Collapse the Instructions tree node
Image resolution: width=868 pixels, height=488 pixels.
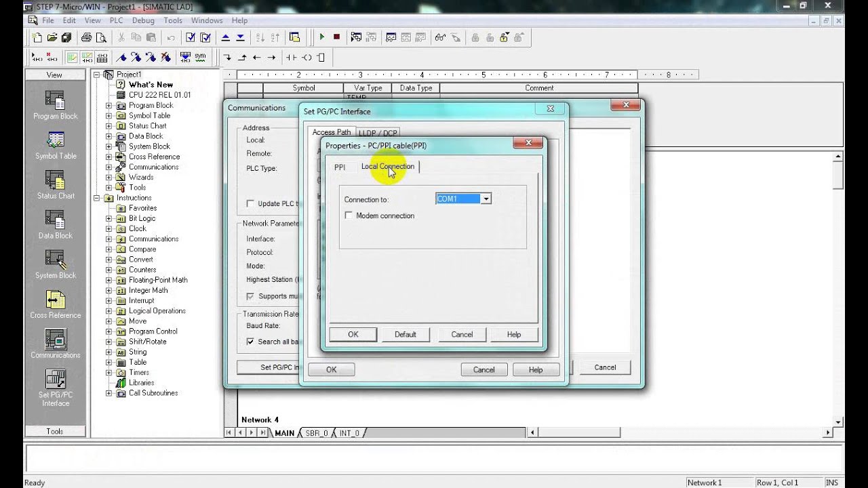point(97,198)
